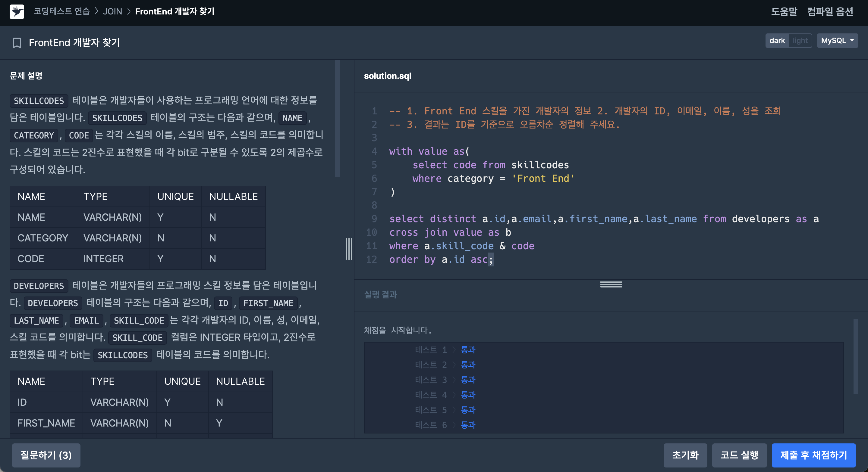Click the chevron arrow after JOIN breadcrumb
The image size is (868, 472).
point(129,11)
